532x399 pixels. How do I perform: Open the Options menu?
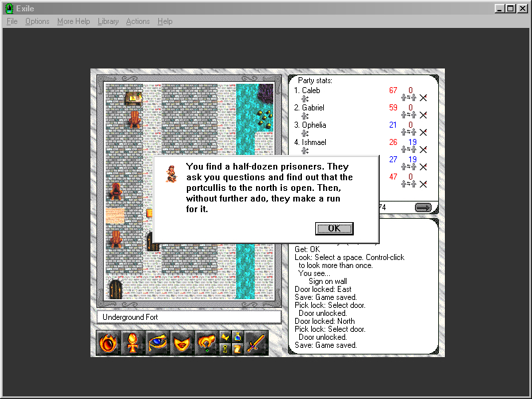(x=37, y=21)
